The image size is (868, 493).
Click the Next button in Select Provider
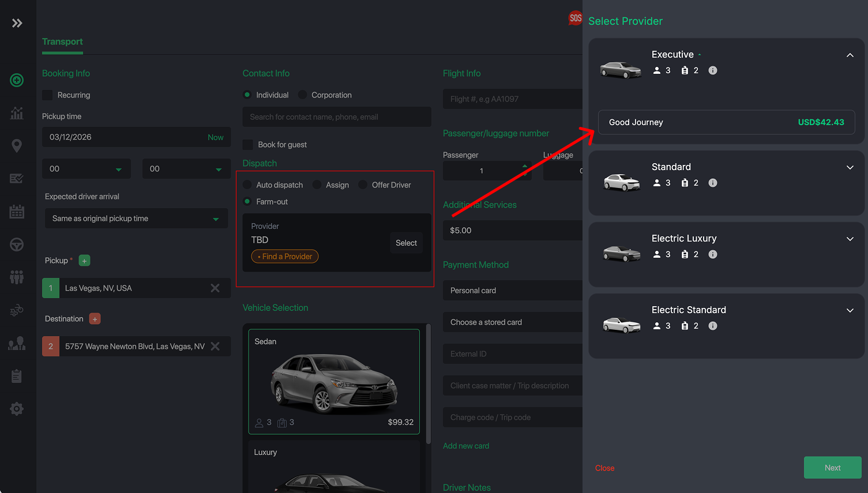[x=832, y=468]
